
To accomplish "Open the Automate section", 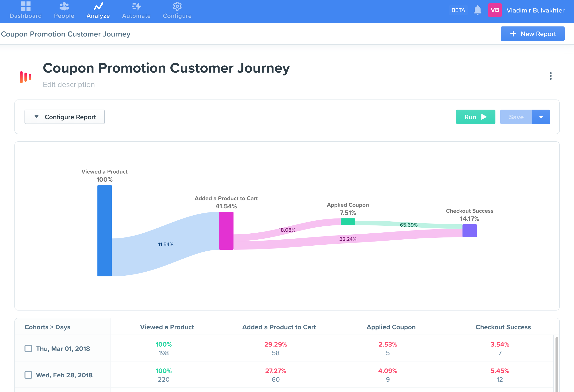I will [x=136, y=10].
